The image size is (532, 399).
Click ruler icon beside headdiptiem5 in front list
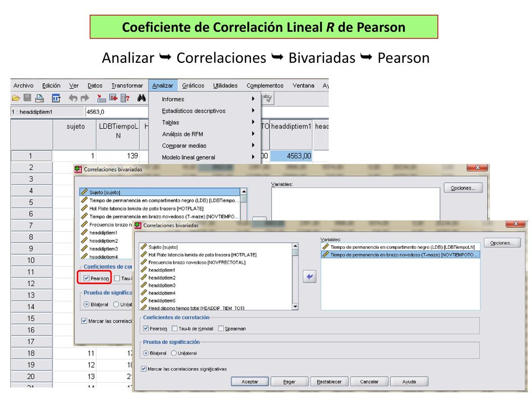coord(144,300)
